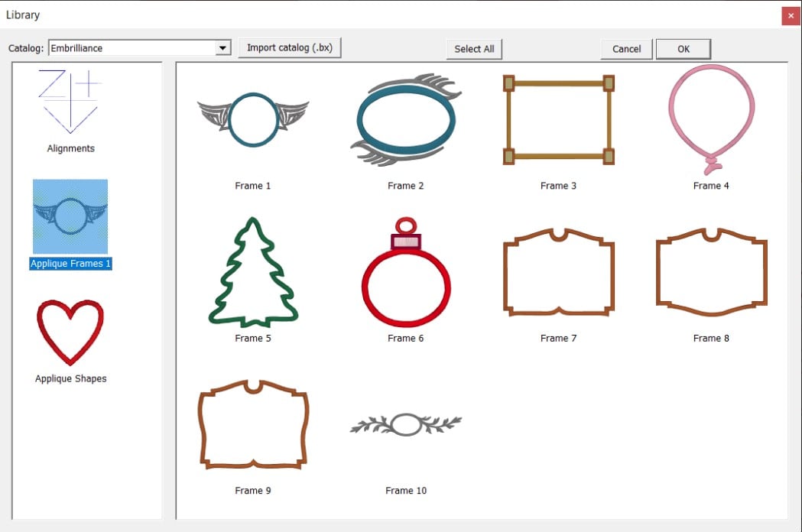Choose the green Christmas tree Frame 5
The width and height of the screenshot is (802, 532).
253,272
